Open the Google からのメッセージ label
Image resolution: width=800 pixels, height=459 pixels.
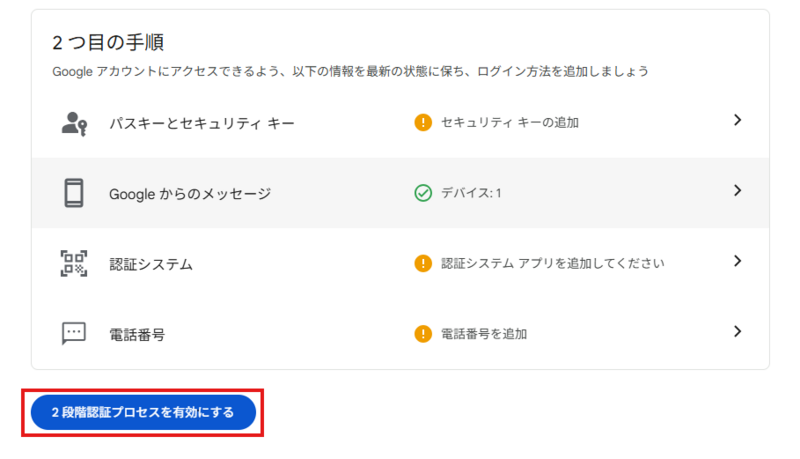pos(189,194)
